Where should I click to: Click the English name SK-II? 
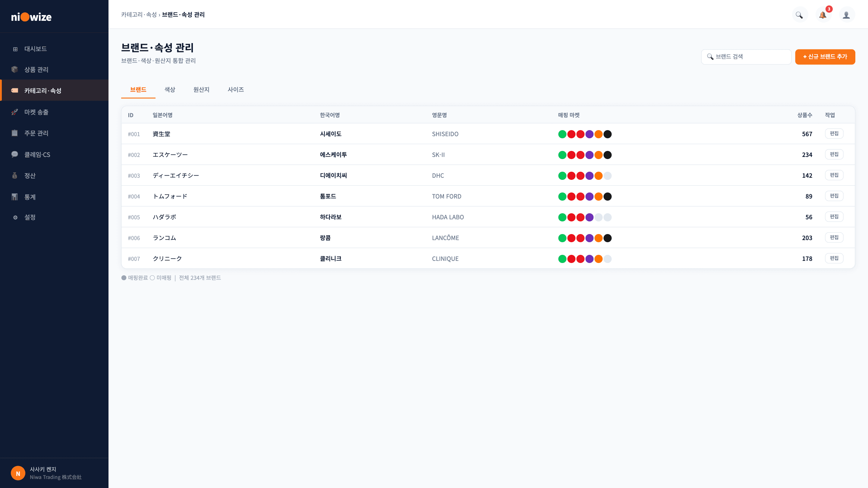439,155
